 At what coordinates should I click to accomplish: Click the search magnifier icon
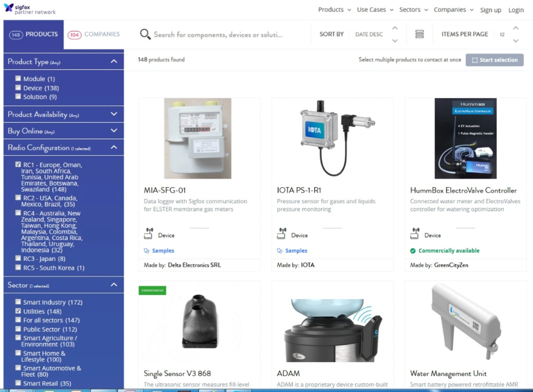pyautogui.click(x=145, y=34)
